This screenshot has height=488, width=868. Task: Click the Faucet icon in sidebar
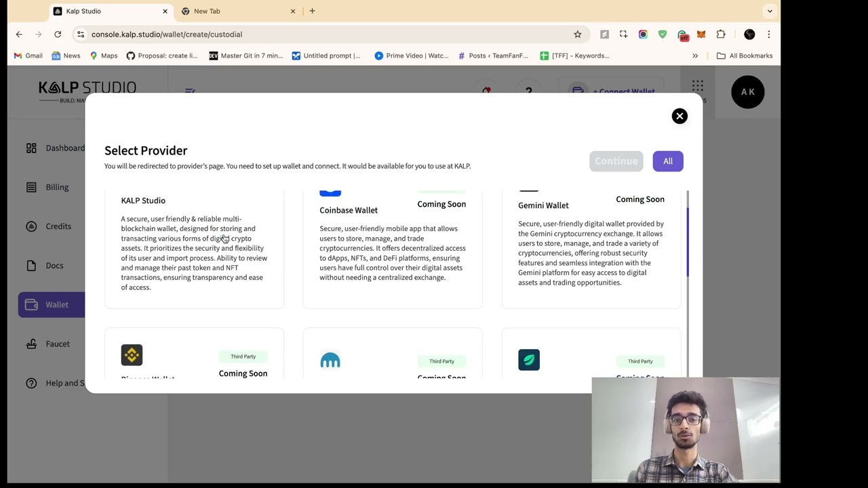(31, 344)
